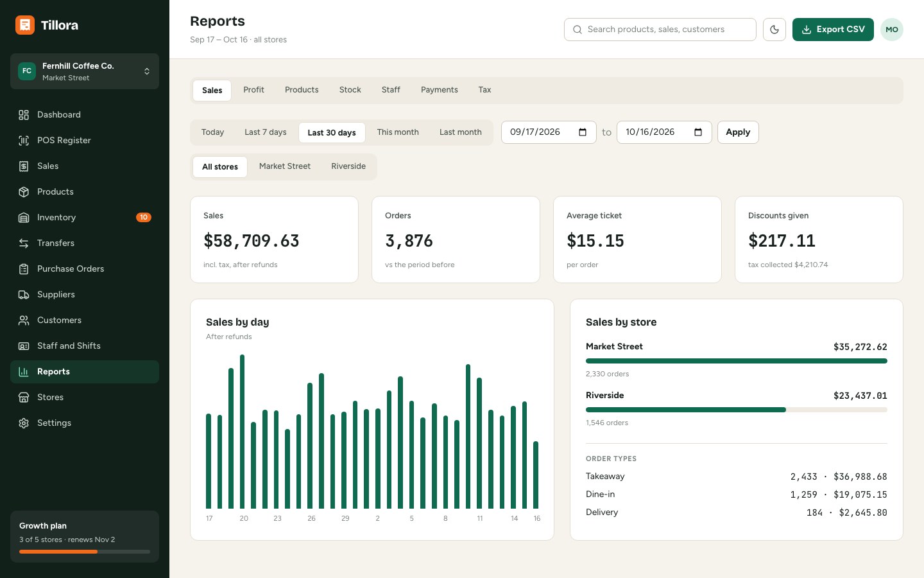Click the Riverside amount $23,437.01
The width and height of the screenshot is (924, 578).
click(x=860, y=396)
